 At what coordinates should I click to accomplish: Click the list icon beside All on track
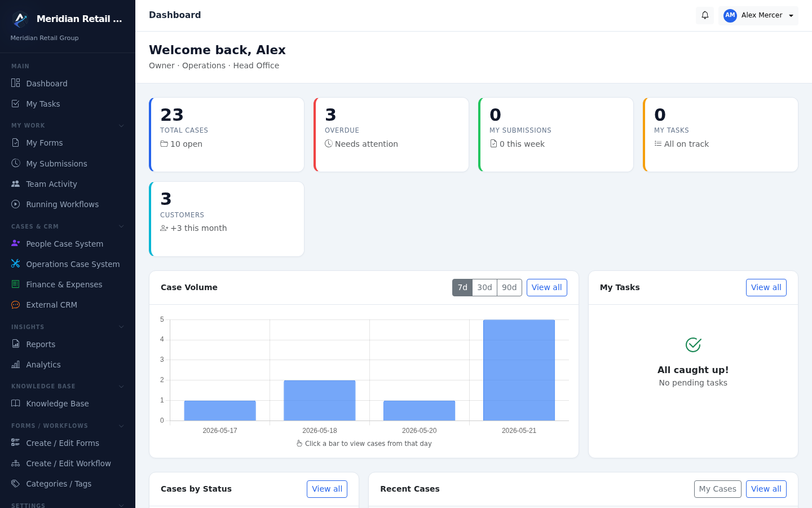[658, 144]
